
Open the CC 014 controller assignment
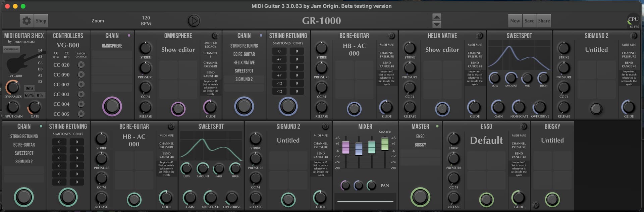(56, 55)
